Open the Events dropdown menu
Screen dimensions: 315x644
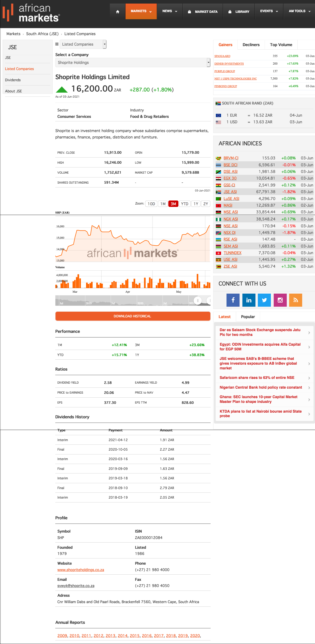click(269, 11)
